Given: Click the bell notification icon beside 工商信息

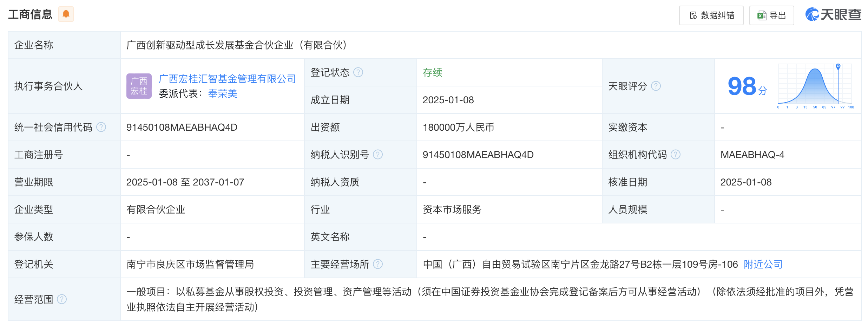Looking at the screenshot, I should point(66,14).
